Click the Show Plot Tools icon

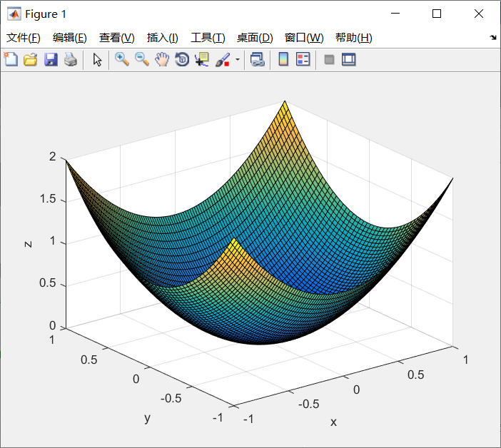348,59
